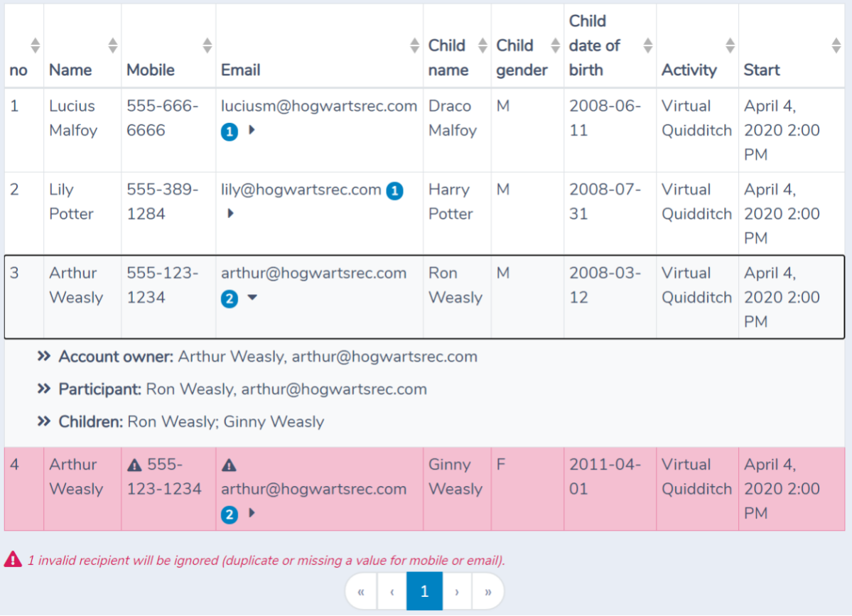Expand details for luciusm@hogwartsrec.com row

tap(252, 130)
